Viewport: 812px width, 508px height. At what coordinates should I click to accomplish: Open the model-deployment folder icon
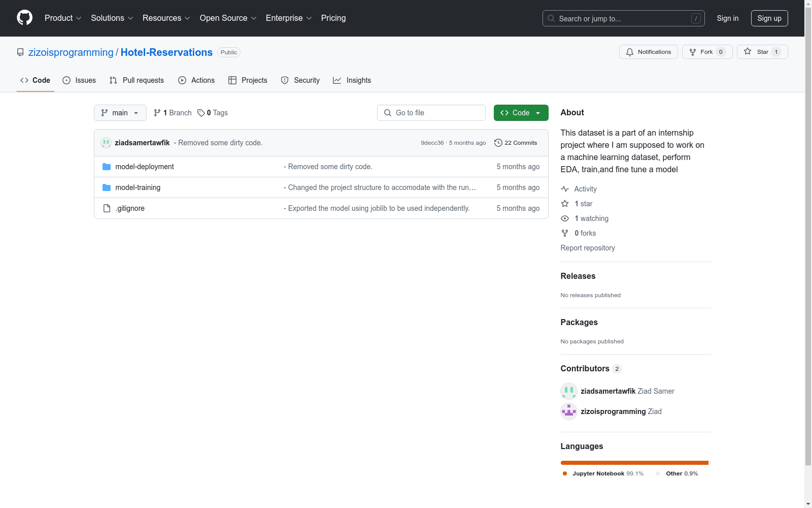coord(107,167)
